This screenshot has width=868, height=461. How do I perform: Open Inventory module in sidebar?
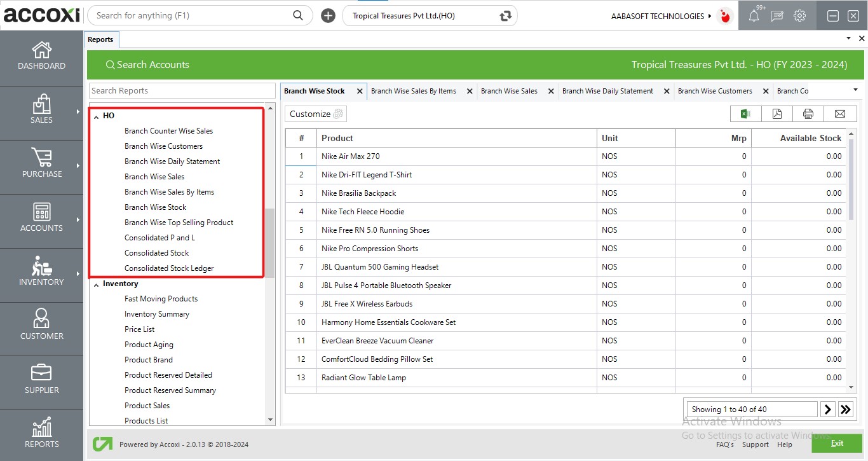pos(41,271)
